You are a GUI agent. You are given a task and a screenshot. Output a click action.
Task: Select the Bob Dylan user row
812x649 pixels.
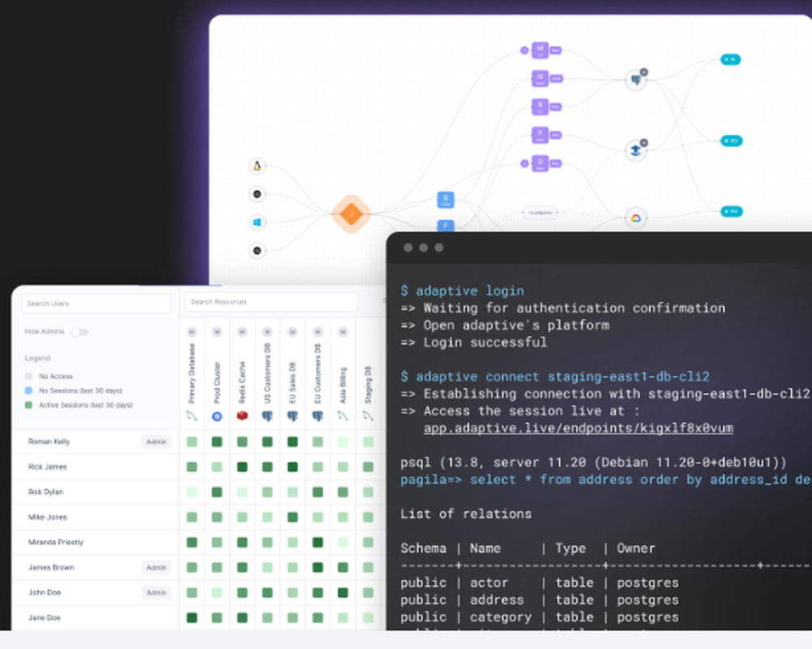pos(95,492)
